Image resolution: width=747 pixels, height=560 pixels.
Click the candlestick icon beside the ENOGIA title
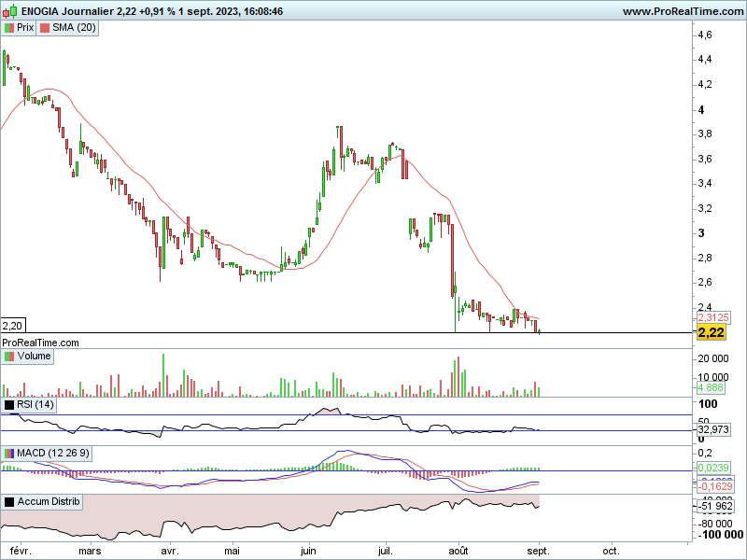[x=10, y=10]
